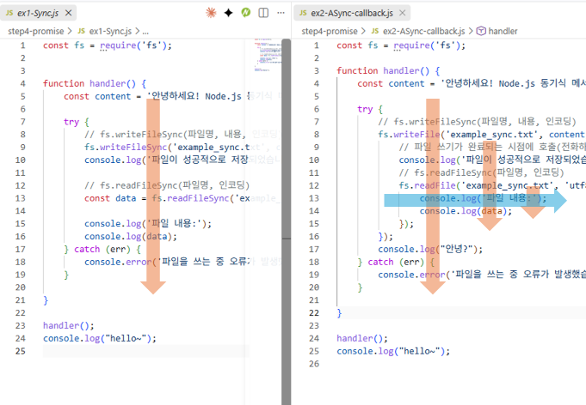This screenshot has height=405, width=586.
Task: Close the ex1-Sync.js tab
Action: 68,13
